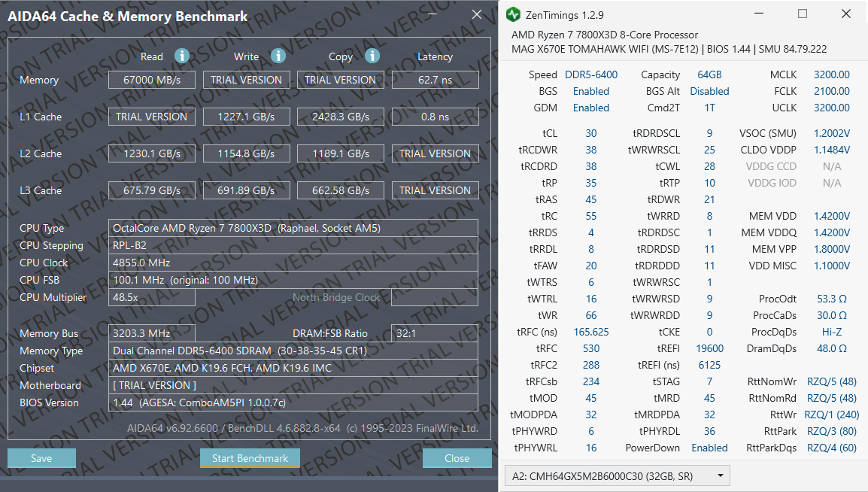The image size is (868, 492).
Task: Click the tWR value 66
Action: 591,315
